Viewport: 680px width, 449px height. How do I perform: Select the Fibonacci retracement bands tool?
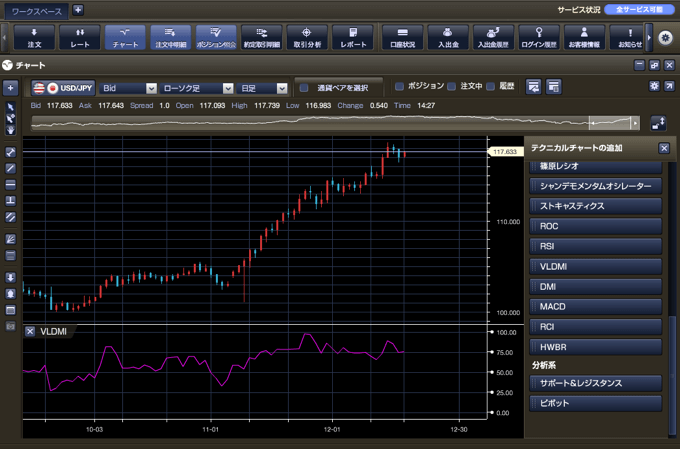click(11, 255)
